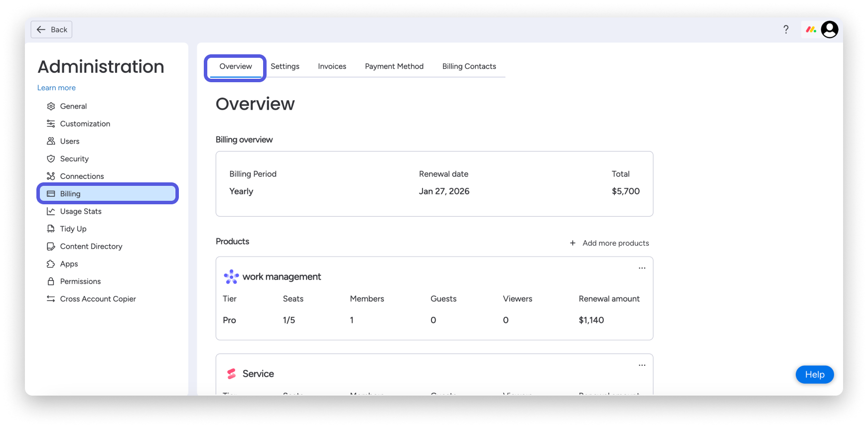Click the General gear icon
This screenshot has height=428, width=868.
click(x=51, y=106)
